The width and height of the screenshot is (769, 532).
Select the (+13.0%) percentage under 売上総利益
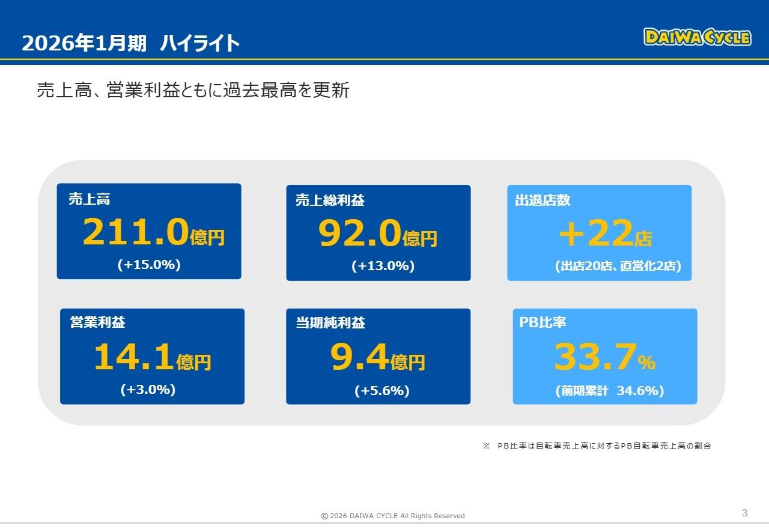click(x=383, y=265)
